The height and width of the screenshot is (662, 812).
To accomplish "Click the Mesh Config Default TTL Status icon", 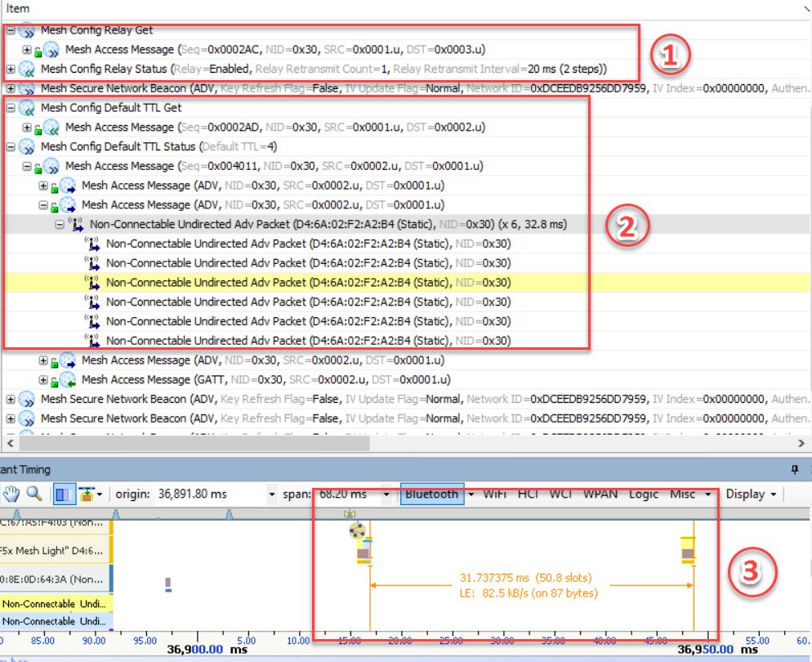I will 26,147.
